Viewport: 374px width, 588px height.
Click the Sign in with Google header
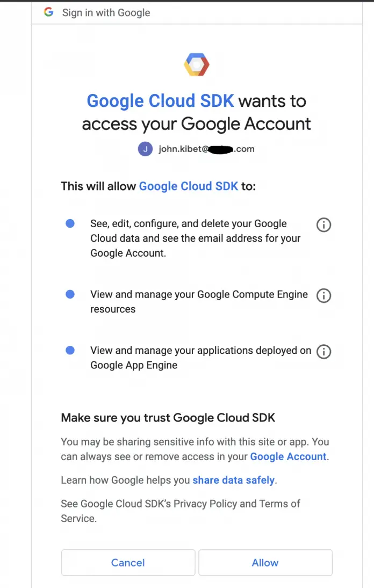click(105, 12)
